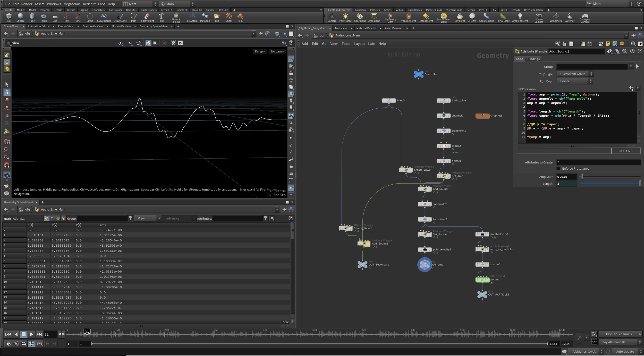
Task: Open the Redshift menu
Action: point(89,4)
